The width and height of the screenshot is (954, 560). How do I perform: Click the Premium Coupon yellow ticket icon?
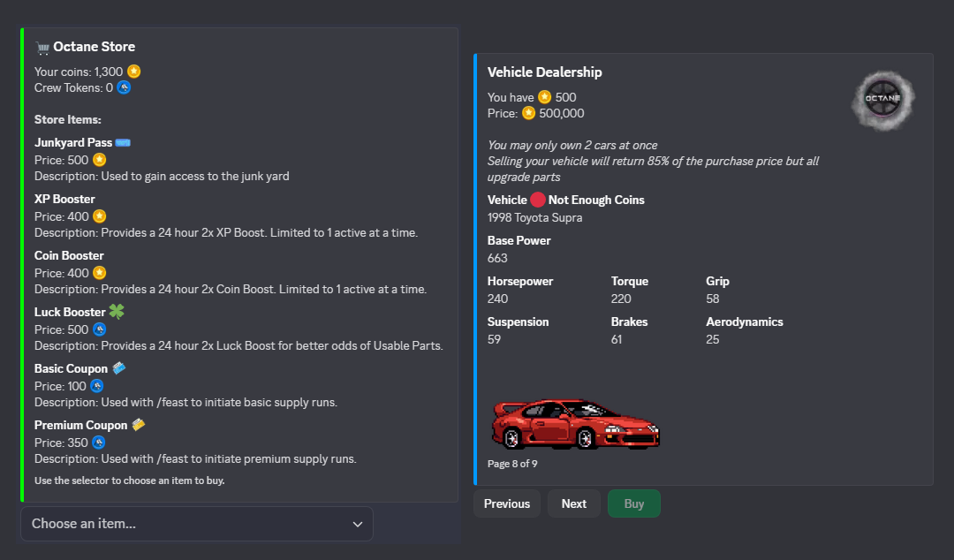[139, 425]
